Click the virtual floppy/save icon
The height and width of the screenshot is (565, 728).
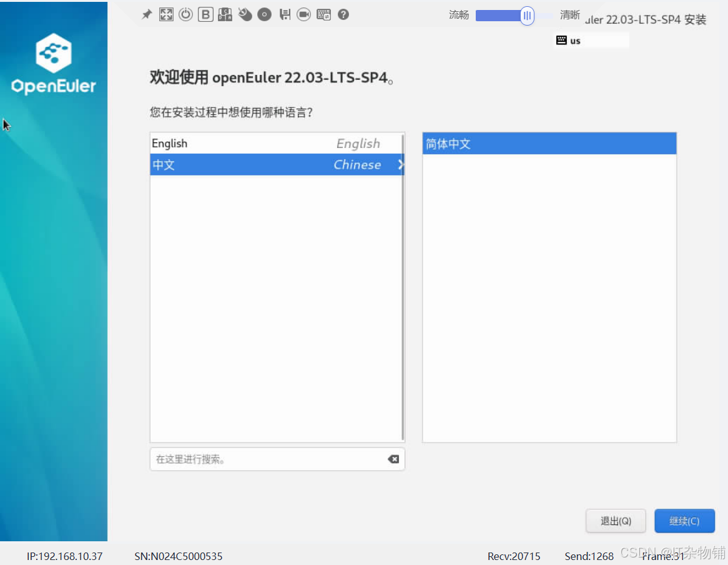[x=285, y=14]
